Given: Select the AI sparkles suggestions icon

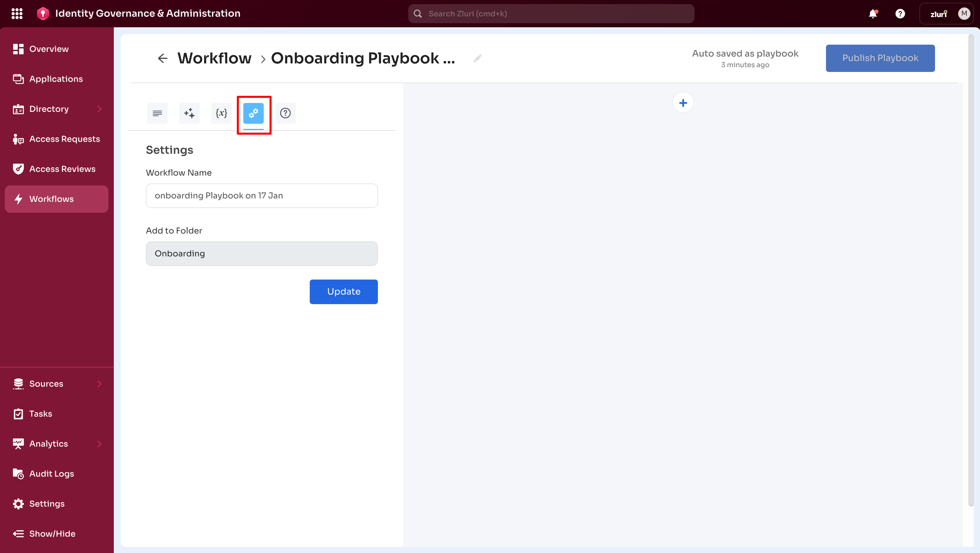Looking at the screenshot, I should click(189, 113).
